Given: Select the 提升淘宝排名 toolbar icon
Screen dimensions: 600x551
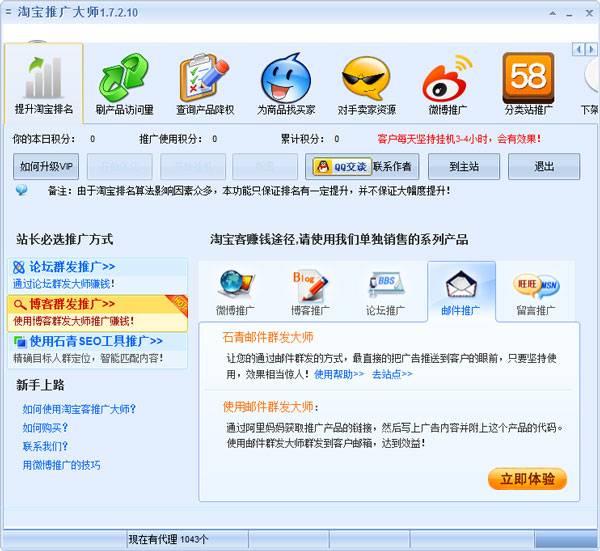Looking at the screenshot, I should point(43,82).
